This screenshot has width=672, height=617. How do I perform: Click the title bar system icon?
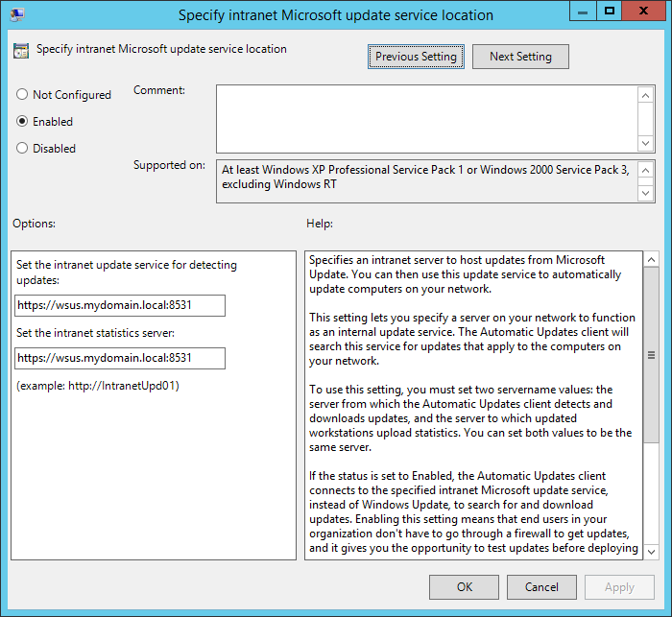pyautogui.click(x=17, y=14)
